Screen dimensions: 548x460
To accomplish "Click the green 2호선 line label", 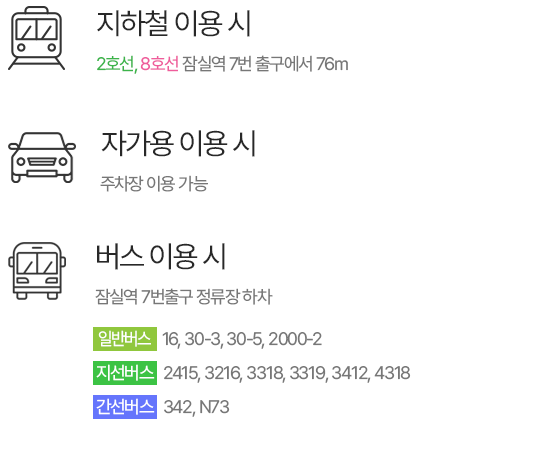I will pos(115,64).
